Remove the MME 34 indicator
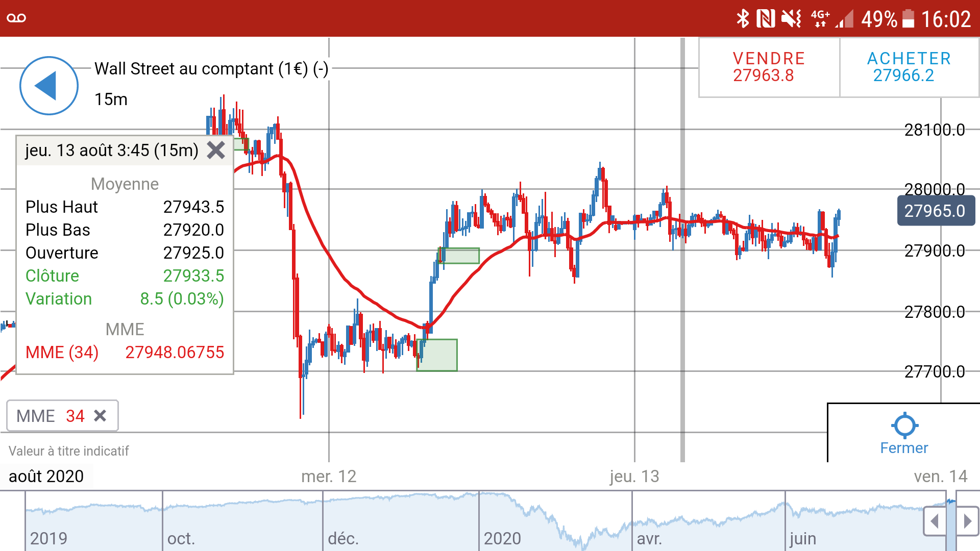The height and width of the screenshot is (551, 980). pos(101,416)
